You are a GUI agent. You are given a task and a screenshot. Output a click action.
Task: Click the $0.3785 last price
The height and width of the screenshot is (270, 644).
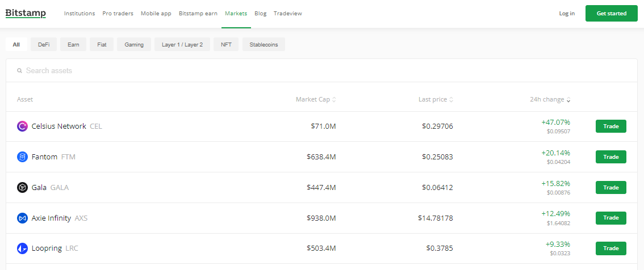click(440, 248)
